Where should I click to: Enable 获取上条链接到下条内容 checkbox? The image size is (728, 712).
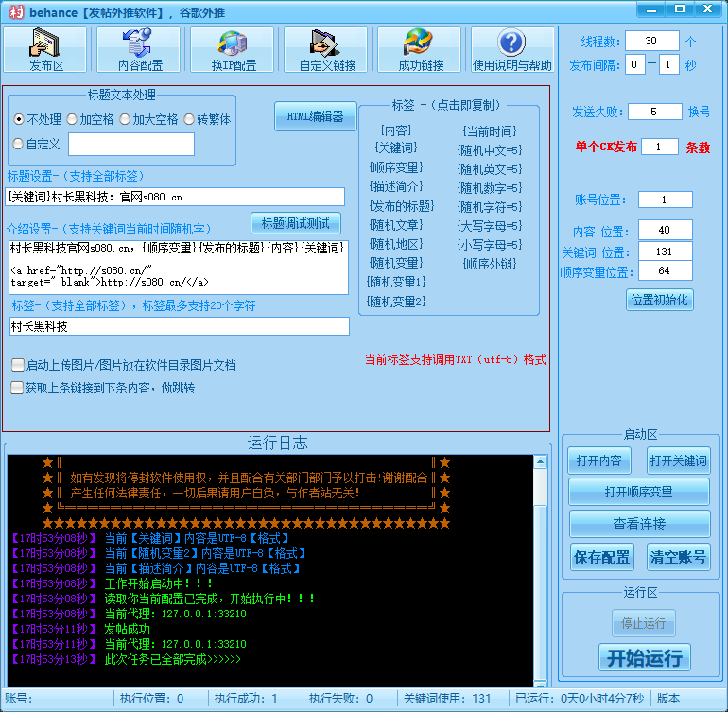(18, 387)
